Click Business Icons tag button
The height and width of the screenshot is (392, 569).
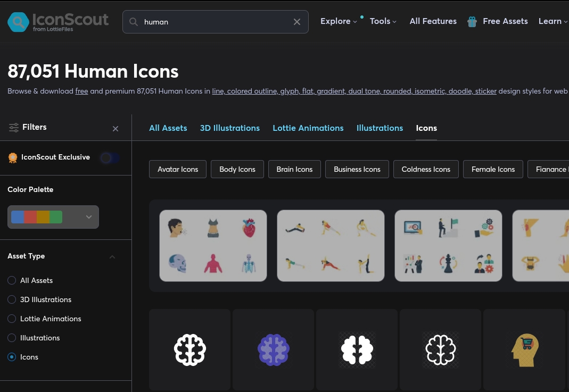tap(357, 169)
